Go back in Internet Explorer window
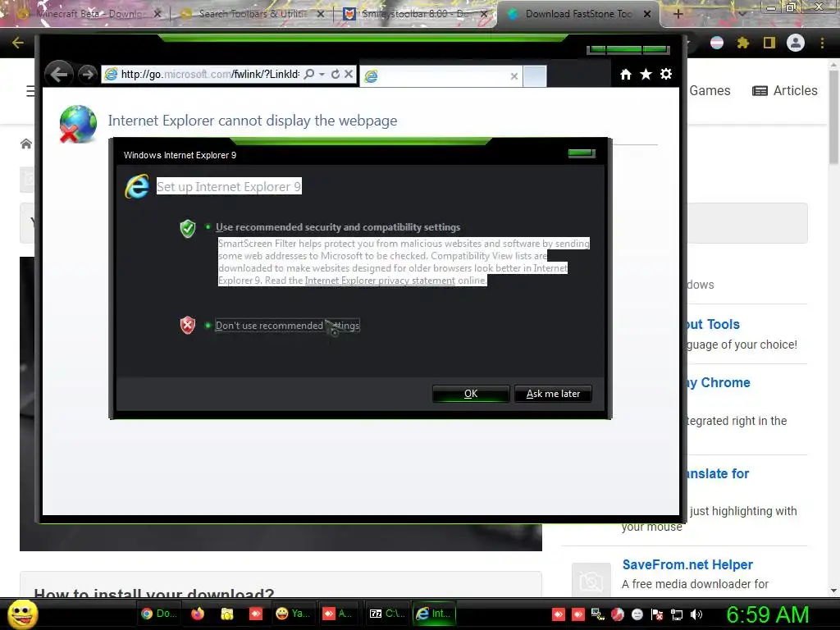 coord(58,74)
